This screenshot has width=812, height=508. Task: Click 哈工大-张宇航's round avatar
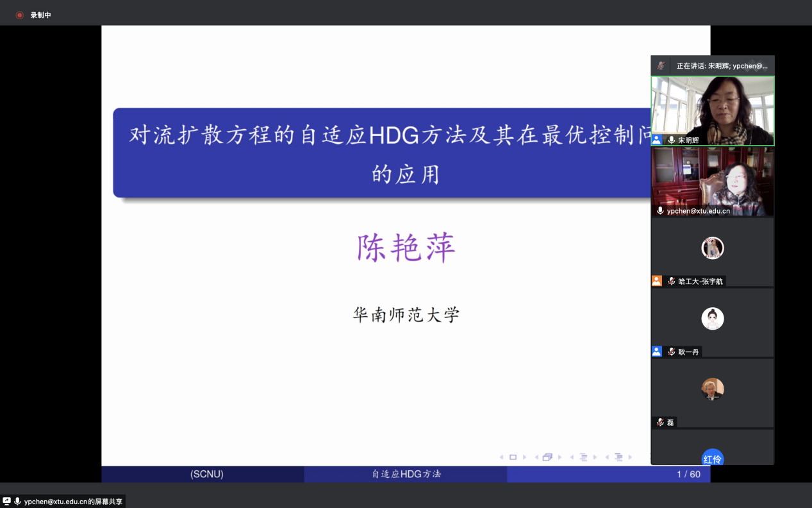pyautogui.click(x=712, y=248)
